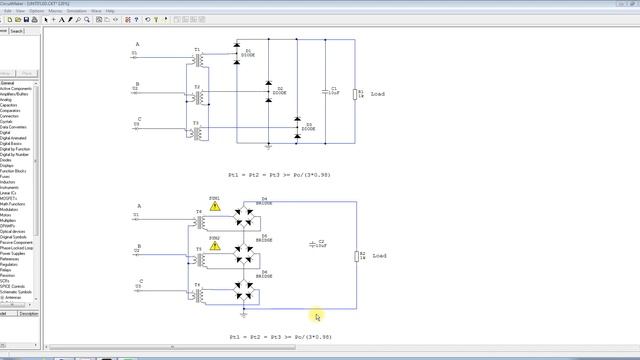Click the ground symbol under lower circuit

[x=244, y=314]
